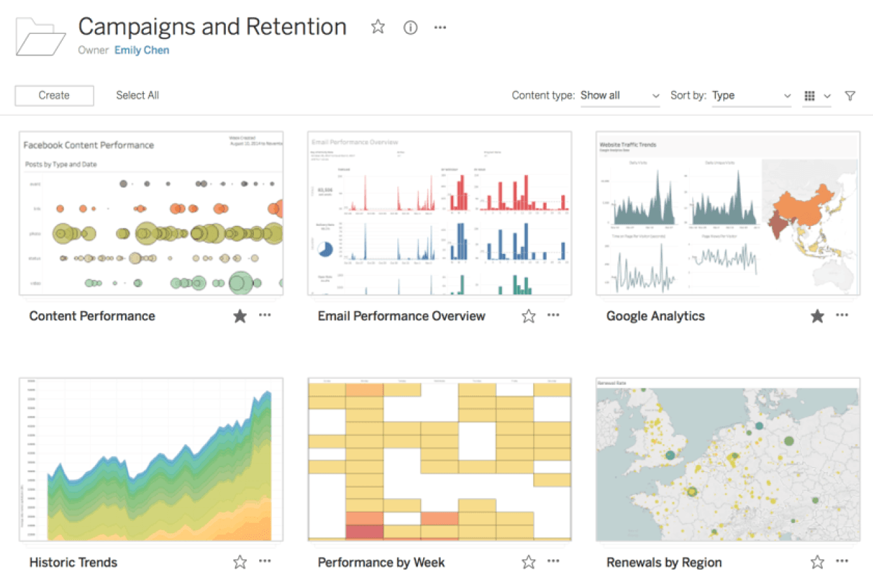Favorite the Historic Trends workbook

tap(240, 562)
